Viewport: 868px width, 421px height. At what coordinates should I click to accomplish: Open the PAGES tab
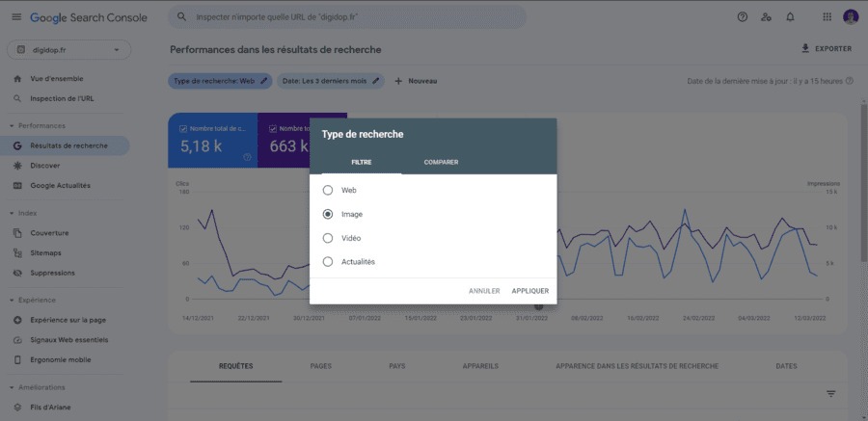pos(321,366)
